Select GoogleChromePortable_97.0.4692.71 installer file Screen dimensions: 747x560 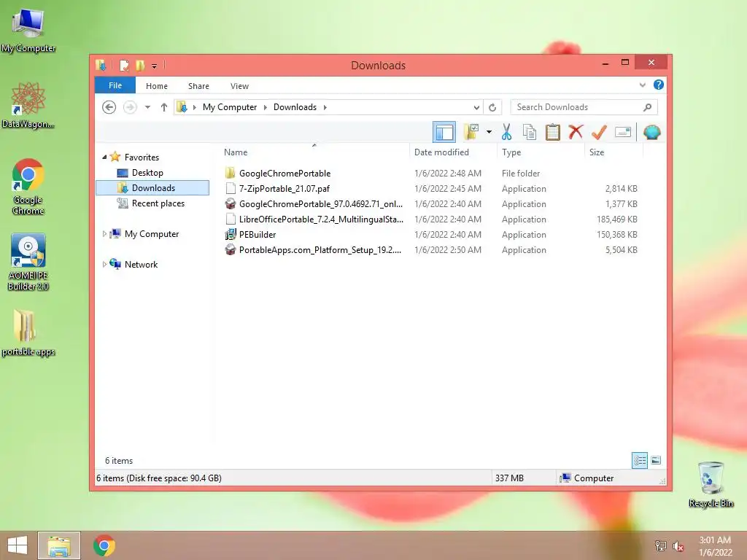click(321, 204)
